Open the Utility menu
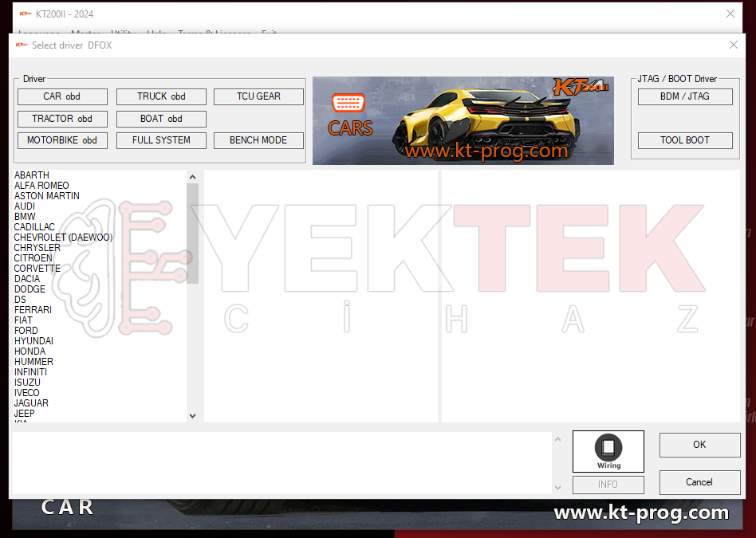The height and width of the screenshot is (538, 756). click(124, 34)
